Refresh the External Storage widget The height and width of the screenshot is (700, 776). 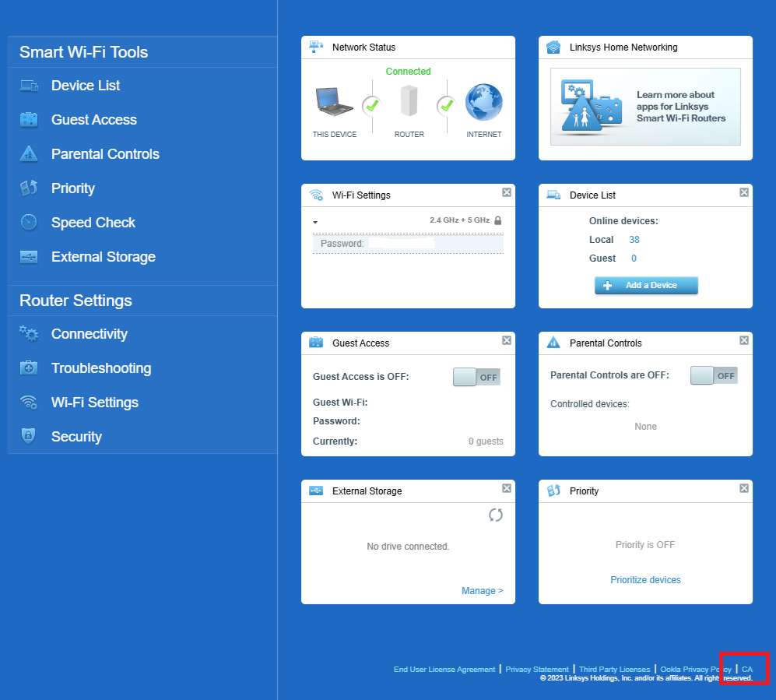pyautogui.click(x=496, y=515)
